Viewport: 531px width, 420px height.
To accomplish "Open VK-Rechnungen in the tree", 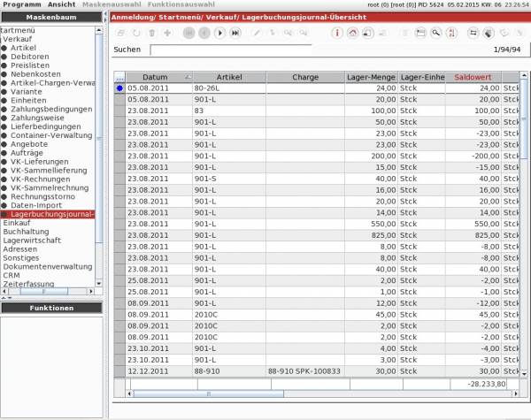I will [42, 179].
